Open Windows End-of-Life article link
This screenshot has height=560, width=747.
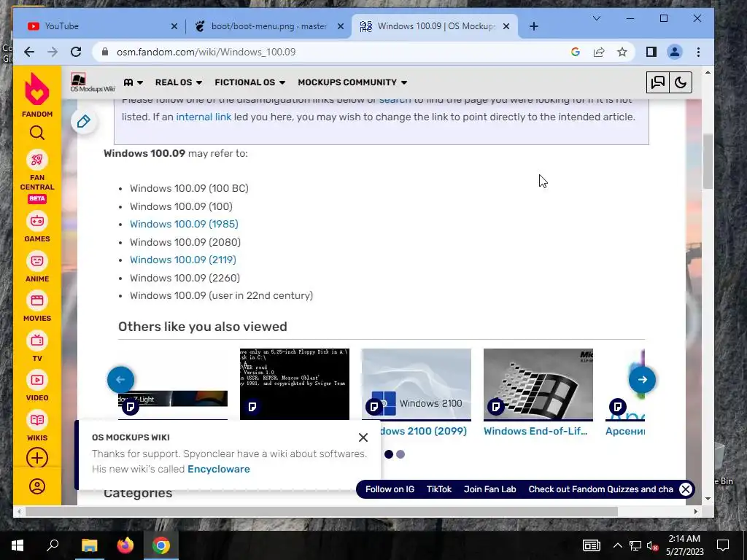(535, 431)
